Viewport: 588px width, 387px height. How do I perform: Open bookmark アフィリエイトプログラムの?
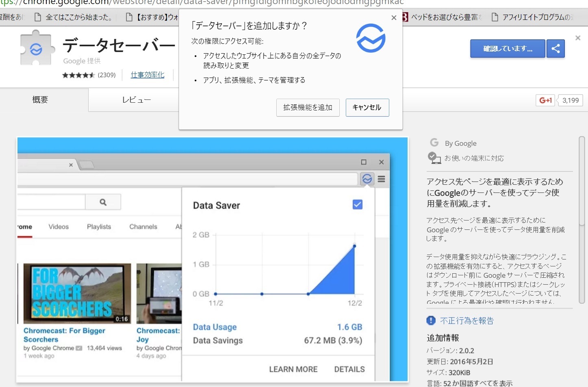pos(533,17)
